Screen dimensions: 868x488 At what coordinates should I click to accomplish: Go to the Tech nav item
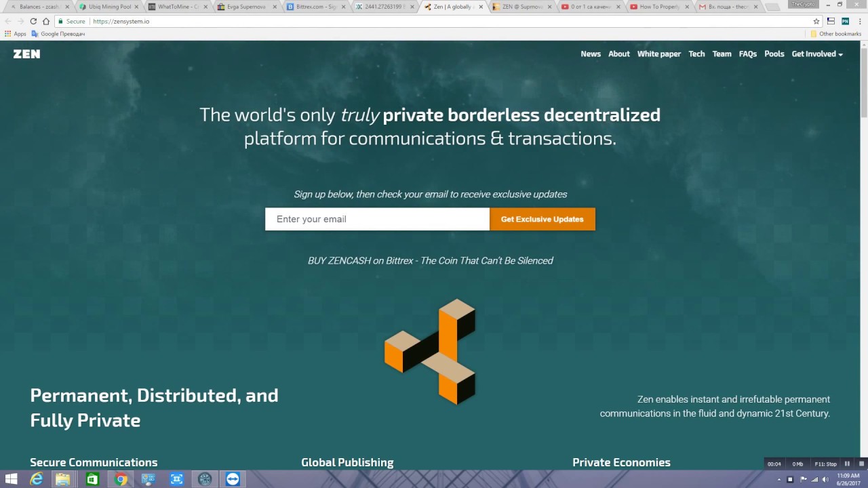696,54
